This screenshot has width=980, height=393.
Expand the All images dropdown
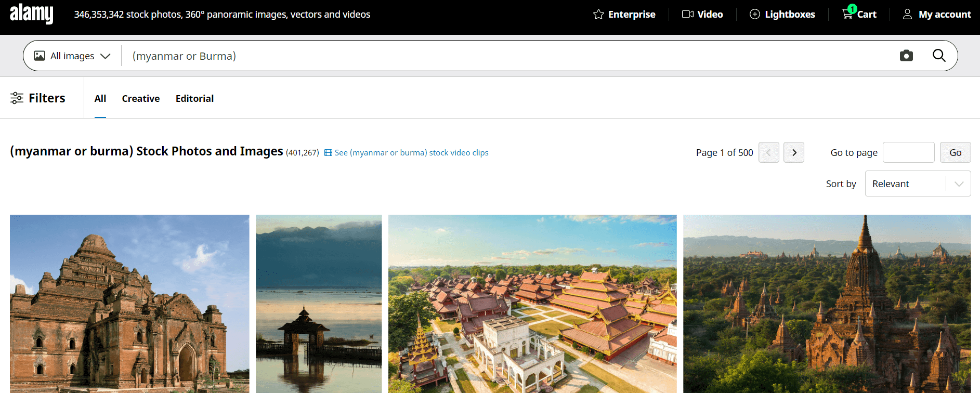[x=72, y=56]
